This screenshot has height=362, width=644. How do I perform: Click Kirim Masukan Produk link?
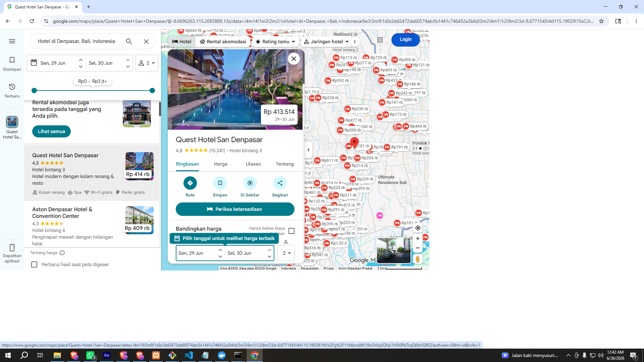pos(356,268)
